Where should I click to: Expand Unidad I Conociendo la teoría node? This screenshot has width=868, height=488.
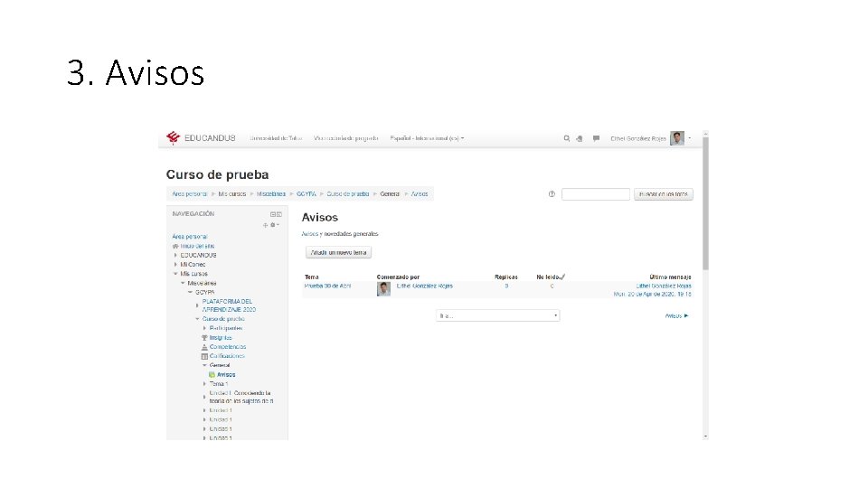click(x=205, y=397)
